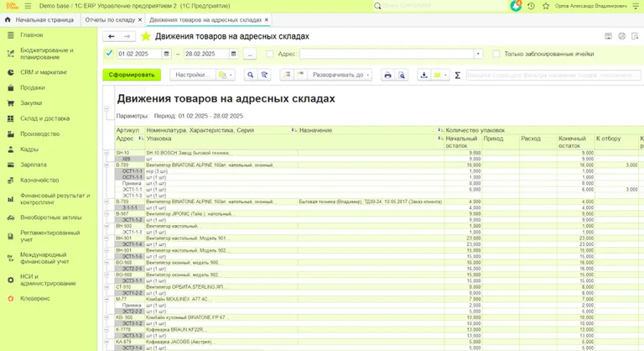Add report to favorites with star icon

tap(146, 37)
